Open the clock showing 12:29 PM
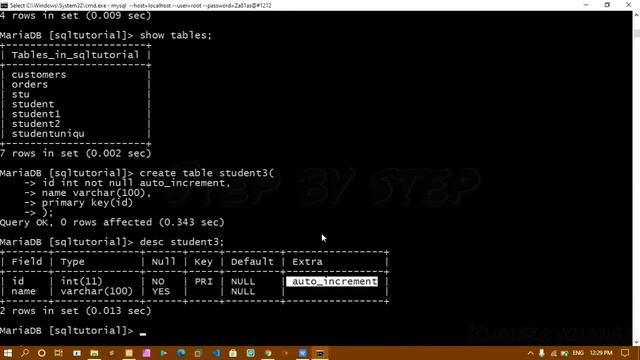The image size is (640, 360). 601,353
